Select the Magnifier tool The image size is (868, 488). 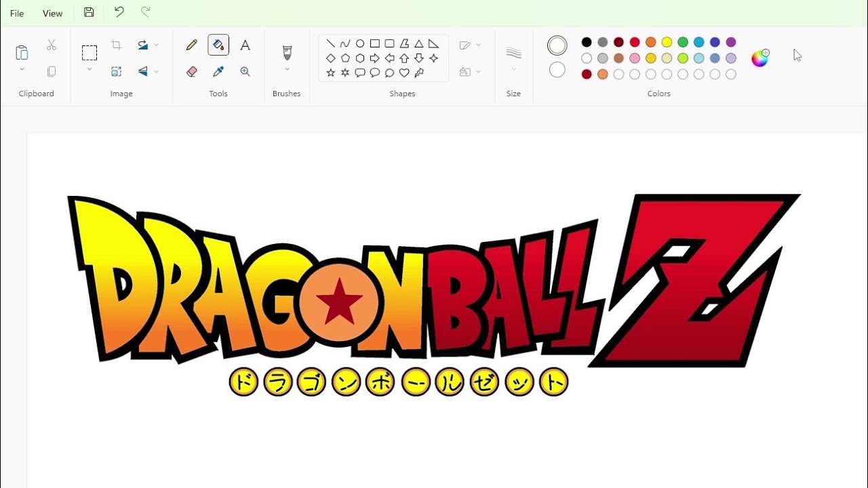coord(245,71)
